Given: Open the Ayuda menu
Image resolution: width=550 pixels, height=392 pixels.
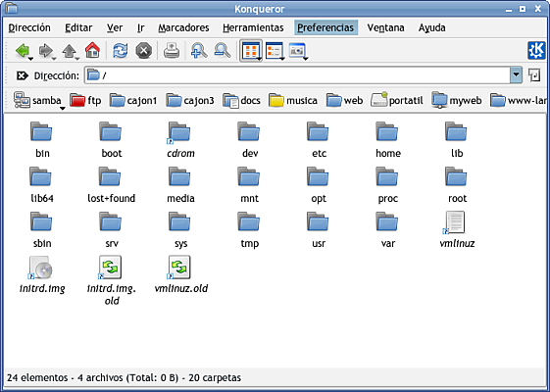Looking at the screenshot, I should pos(431,27).
